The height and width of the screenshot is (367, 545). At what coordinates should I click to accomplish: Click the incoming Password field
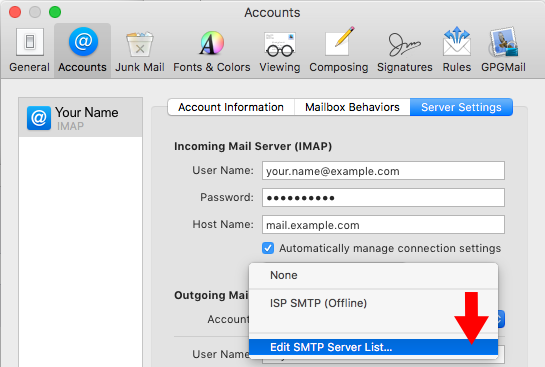(x=383, y=197)
